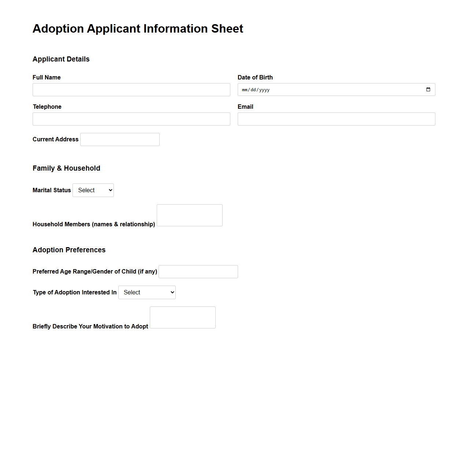
Task: Click the Marital Status label
Action: click(51, 190)
